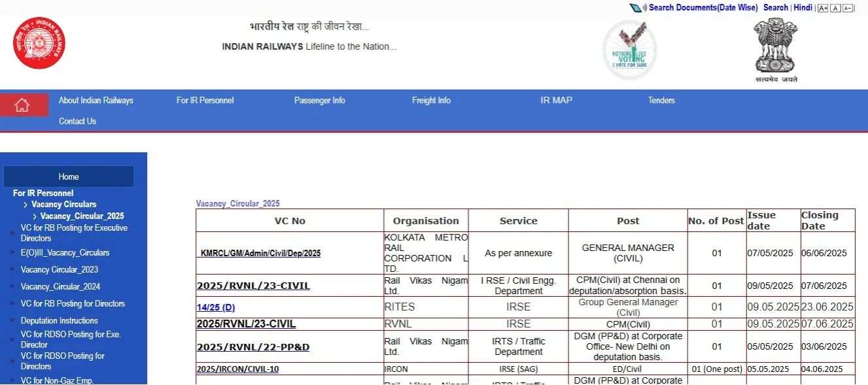The image size is (868, 385).
Task: Open Vacancy_Circular_2024 sidebar link
Action: click(x=60, y=287)
